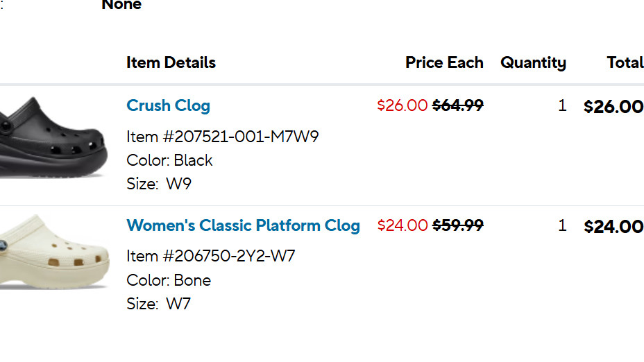Click the Platform Clog row total $24.00
This screenshot has height=362, width=644.
(x=613, y=227)
